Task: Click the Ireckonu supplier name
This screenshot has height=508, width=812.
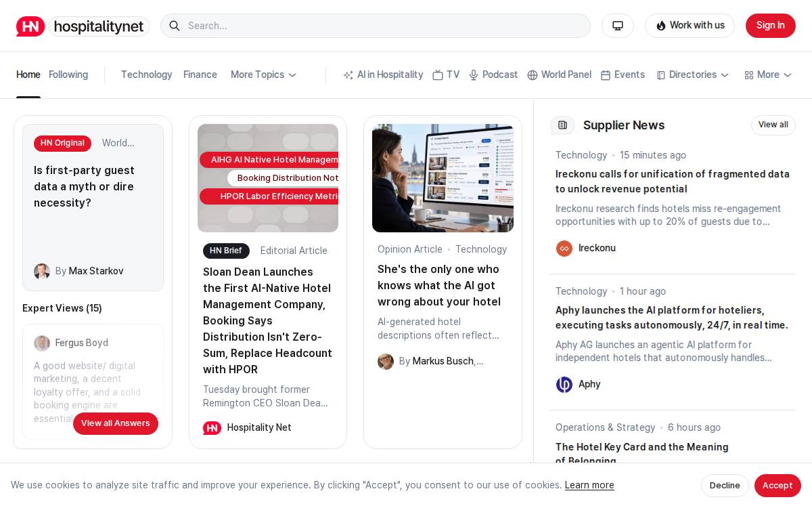Action: click(x=597, y=249)
